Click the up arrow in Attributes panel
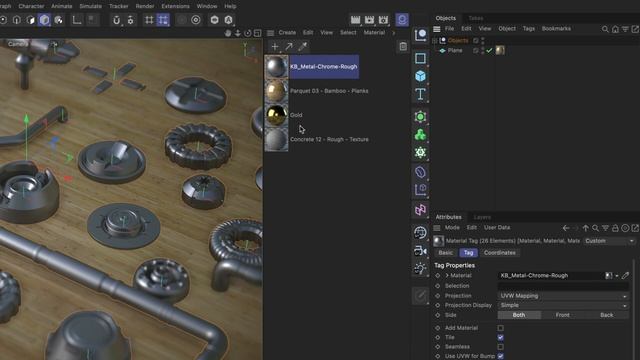 pyautogui.click(x=586, y=228)
